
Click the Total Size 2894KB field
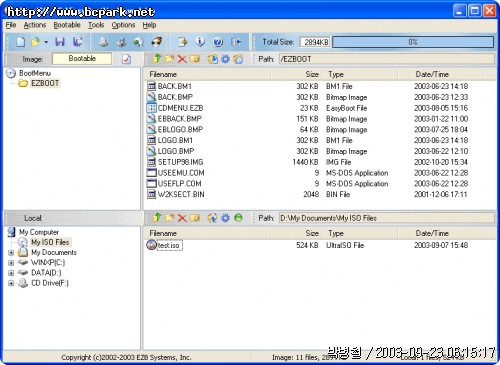(x=316, y=42)
